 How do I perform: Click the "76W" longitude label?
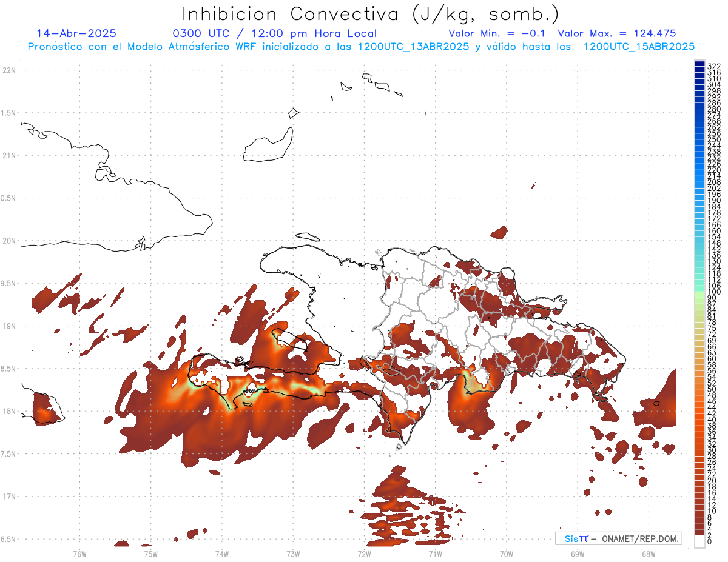pos(79,554)
